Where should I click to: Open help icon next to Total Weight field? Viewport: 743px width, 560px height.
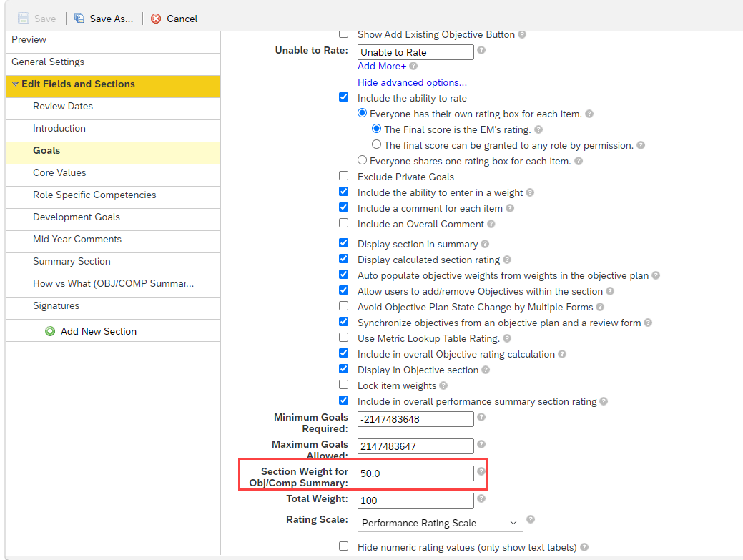click(x=481, y=498)
